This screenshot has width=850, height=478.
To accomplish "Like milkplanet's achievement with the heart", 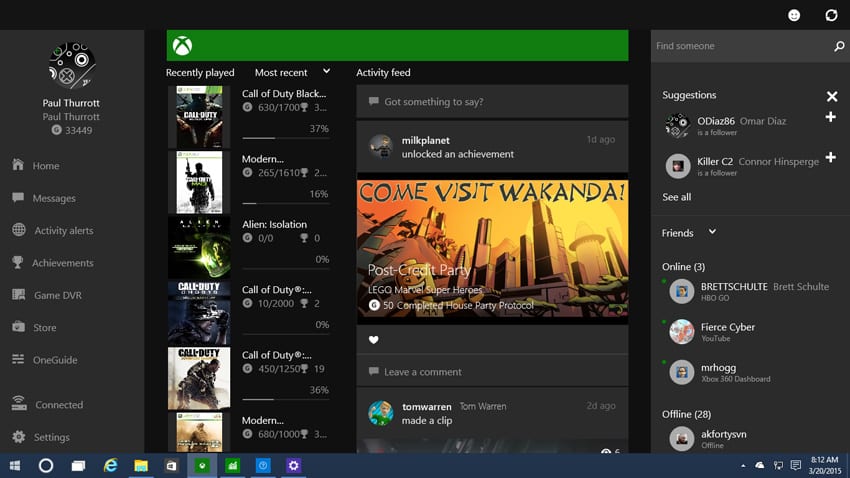I will tap(374, 340).
